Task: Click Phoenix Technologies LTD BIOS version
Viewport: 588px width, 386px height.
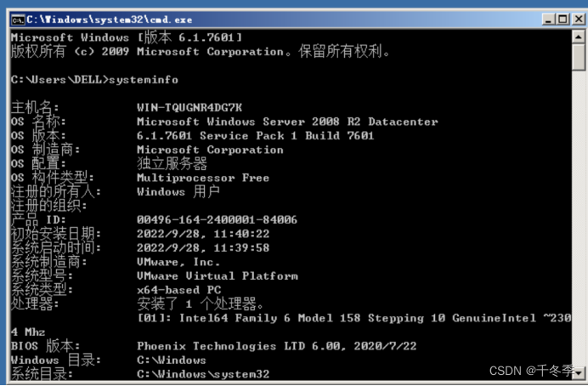Action: coord(277,346)
